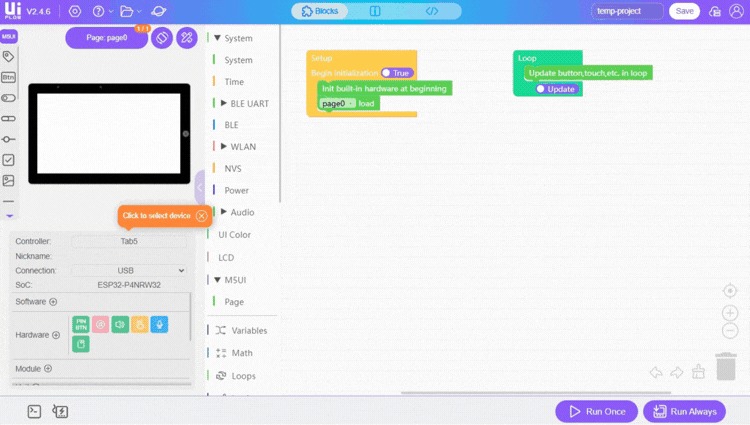Open the UI Color block category
Screen dimensions: 750x425
click(x=234, y=235)
